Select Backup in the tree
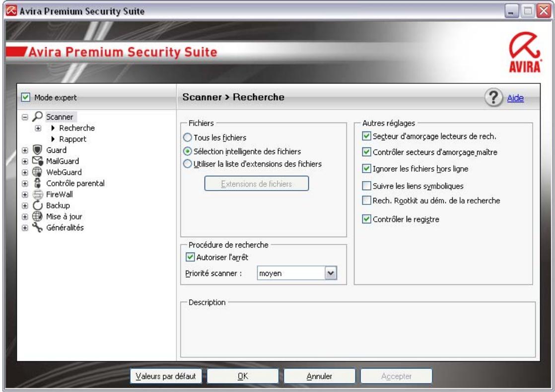555x392 pixels. click(58, 205)
